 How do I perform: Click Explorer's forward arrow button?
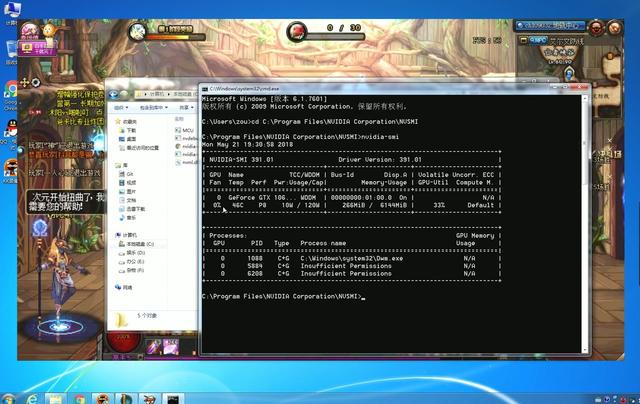click(124, 94)
